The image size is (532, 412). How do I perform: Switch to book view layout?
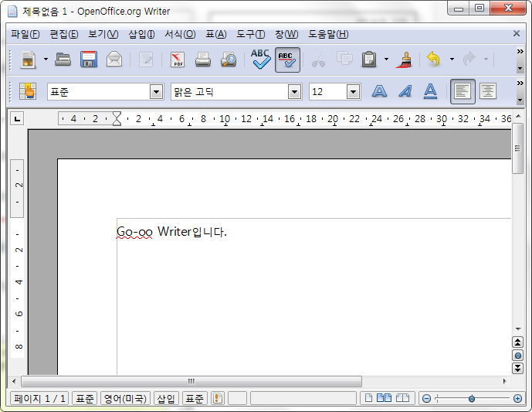click(x=403, y=398)
